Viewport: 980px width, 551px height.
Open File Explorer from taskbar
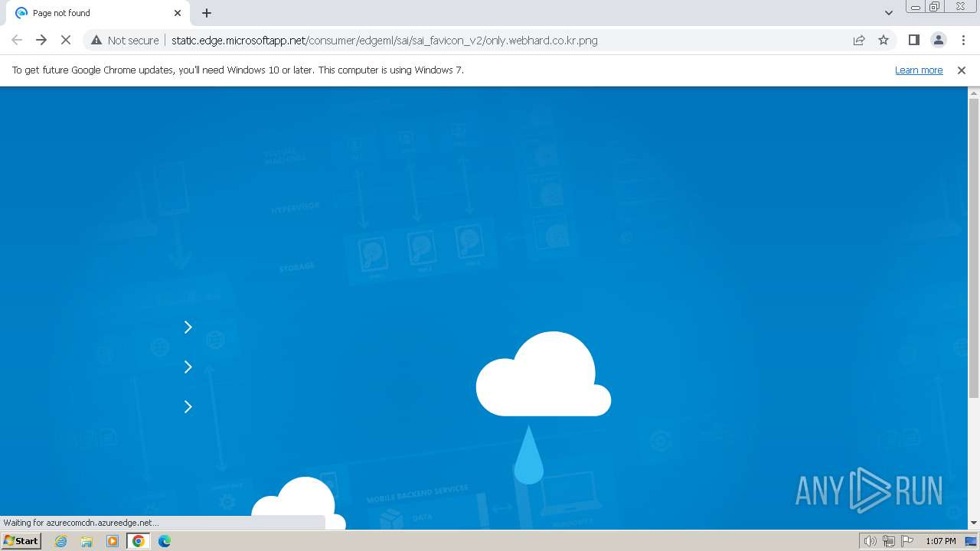coord(87,541)
